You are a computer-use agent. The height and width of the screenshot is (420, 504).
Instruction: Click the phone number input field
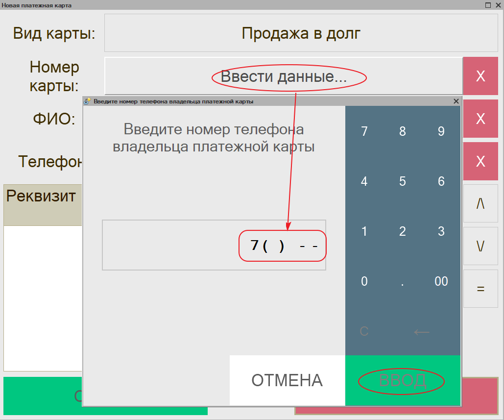[x=214, y=245]
